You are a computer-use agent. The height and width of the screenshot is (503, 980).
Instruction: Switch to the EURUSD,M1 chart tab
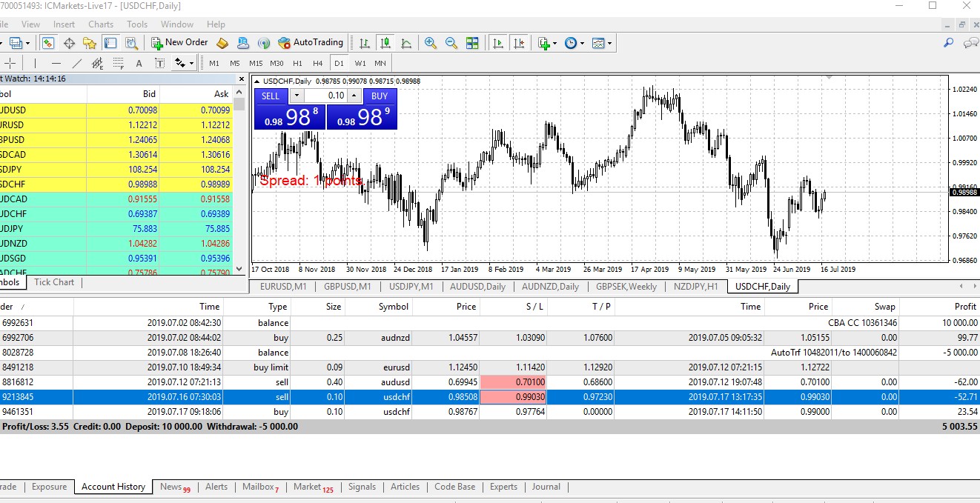(283, 287)
